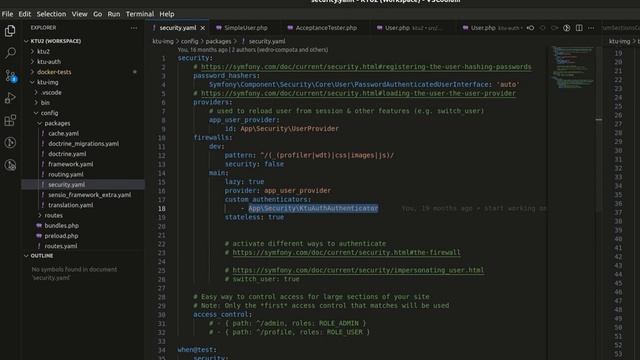
Task: Open sensio_framework_extra.yaml file
Action: click(89, 195)
